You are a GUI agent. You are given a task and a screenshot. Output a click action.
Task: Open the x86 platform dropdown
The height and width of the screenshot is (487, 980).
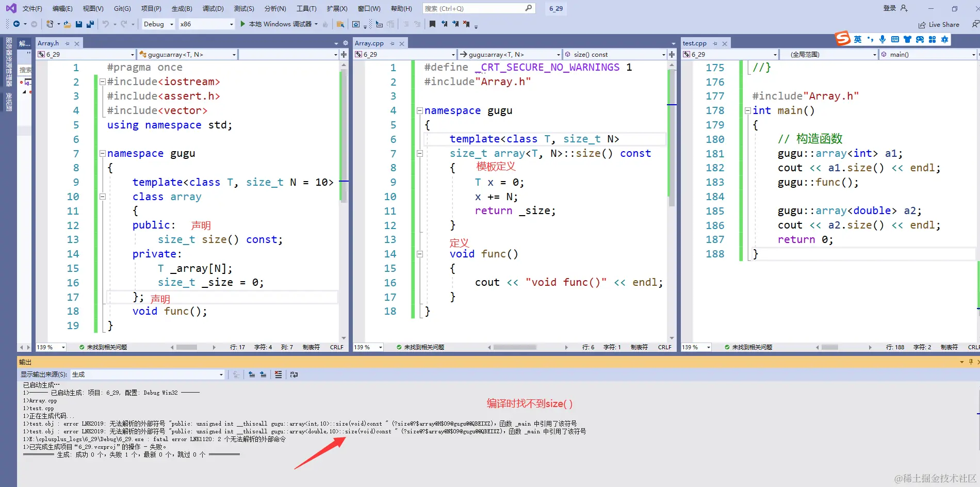pos(206,24)
